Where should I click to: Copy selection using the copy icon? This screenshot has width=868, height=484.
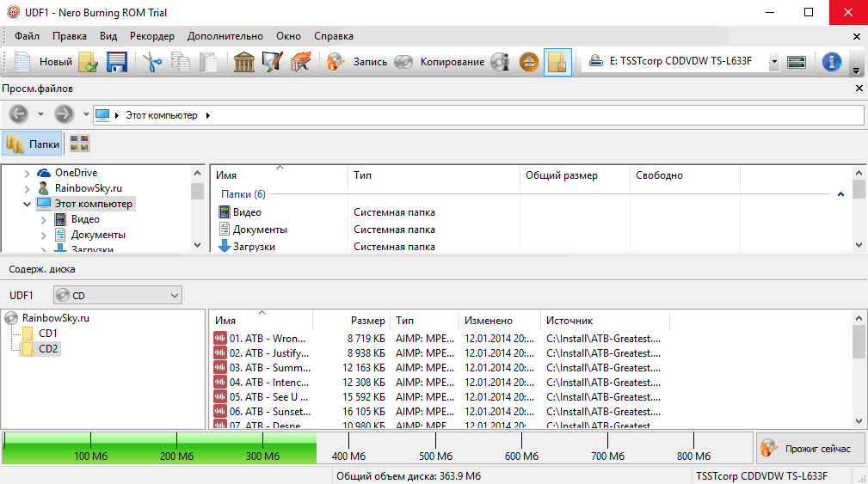[x=181, y=61]
